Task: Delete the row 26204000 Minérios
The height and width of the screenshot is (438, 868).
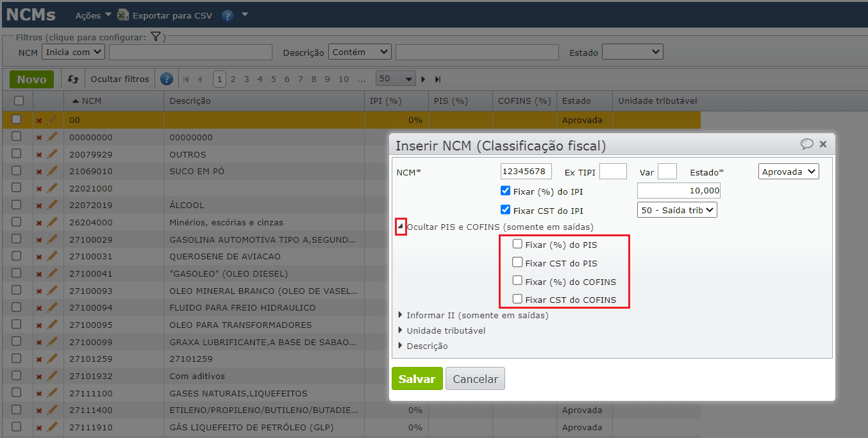Action: pyautogui.click(x=39, y=223)
